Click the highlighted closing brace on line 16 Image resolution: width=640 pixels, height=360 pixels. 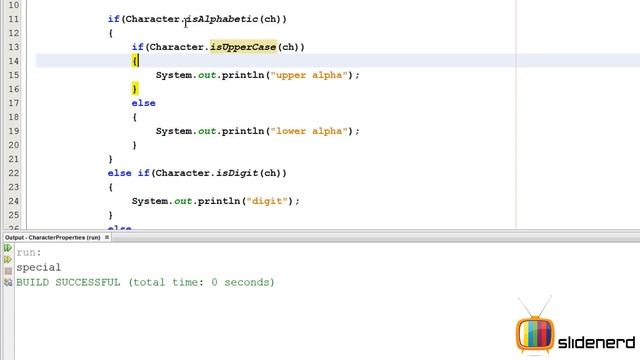(135, 89)
